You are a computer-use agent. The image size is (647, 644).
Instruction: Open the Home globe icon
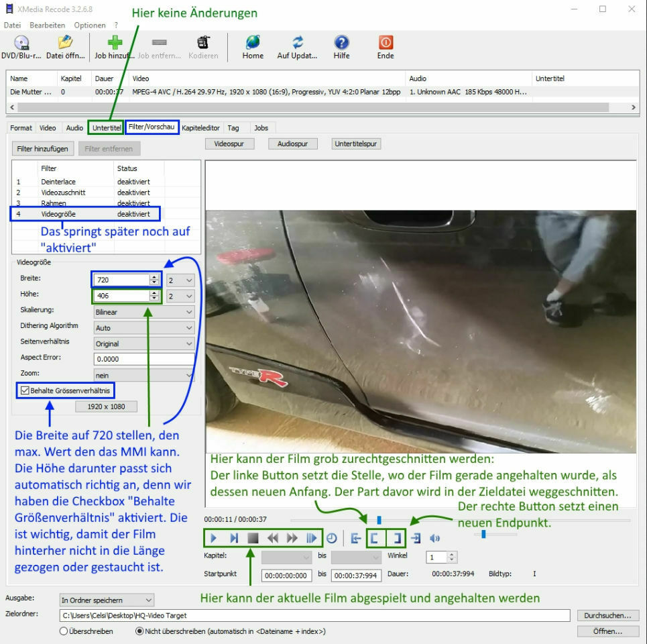click(x=253, y=42)
